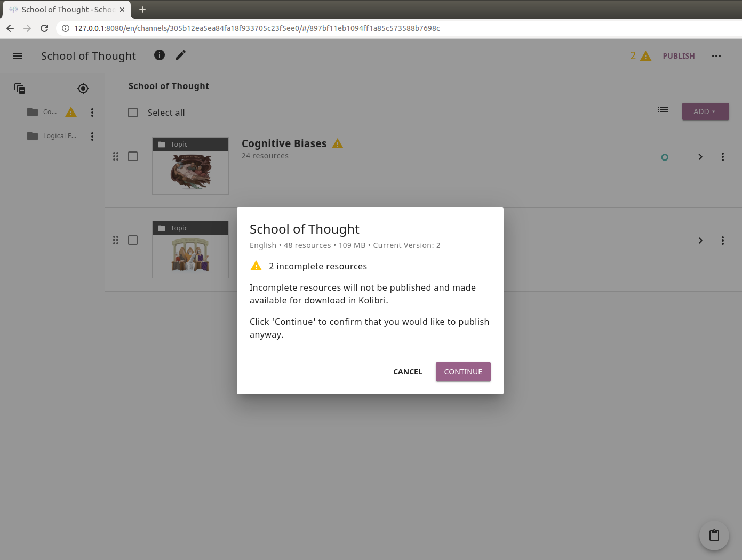Click the site information icon in address bar
Viewport: 742px width, 560px height.
click(x=66, y=28)
